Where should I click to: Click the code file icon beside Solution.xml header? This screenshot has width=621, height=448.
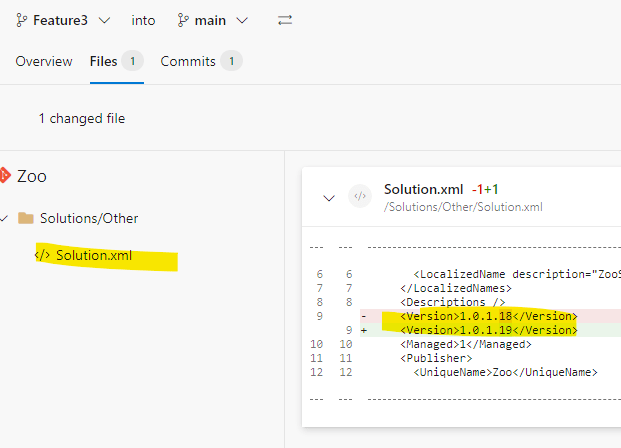[x=360, y=196]
